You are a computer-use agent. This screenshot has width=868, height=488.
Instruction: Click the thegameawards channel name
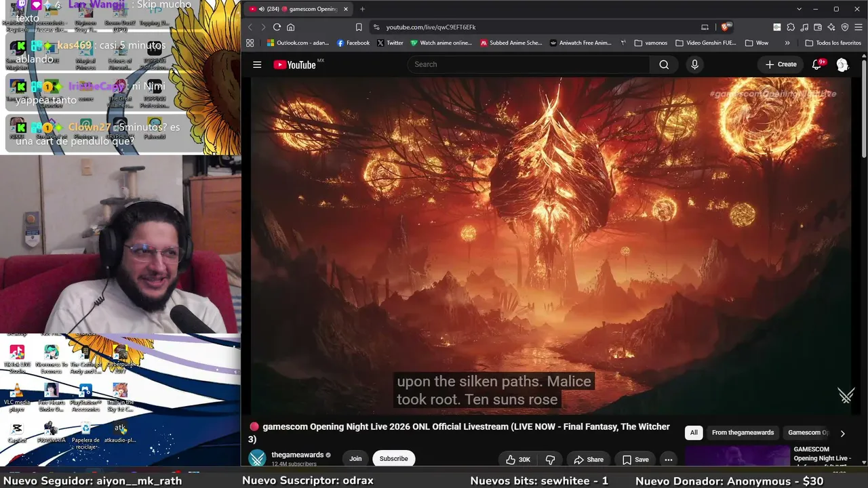coord(298,455)
